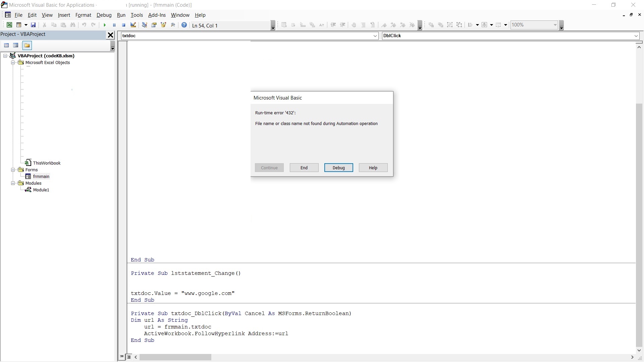The height and width of the screenshot is (362, 644).
Task: Click the blue Help question mark icon
Action: click(184, 25)
